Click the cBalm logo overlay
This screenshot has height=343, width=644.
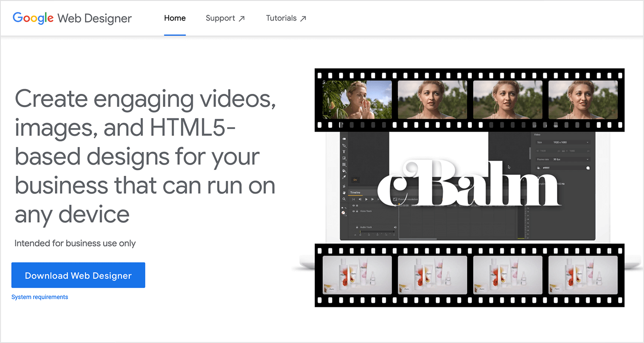pyautogui.click(x=470, y=184)
